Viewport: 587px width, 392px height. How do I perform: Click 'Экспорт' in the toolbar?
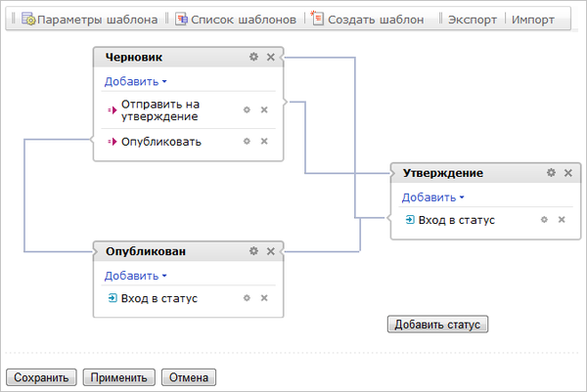472,20
